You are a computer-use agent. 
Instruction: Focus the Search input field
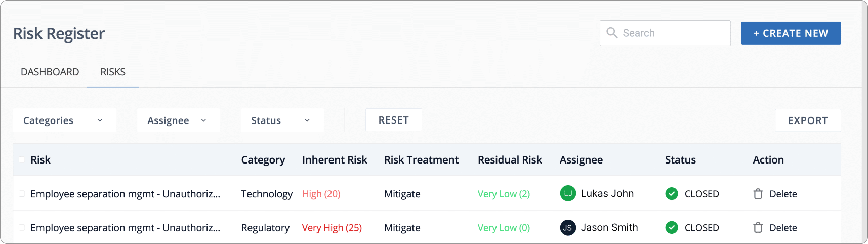pos(665,33)
